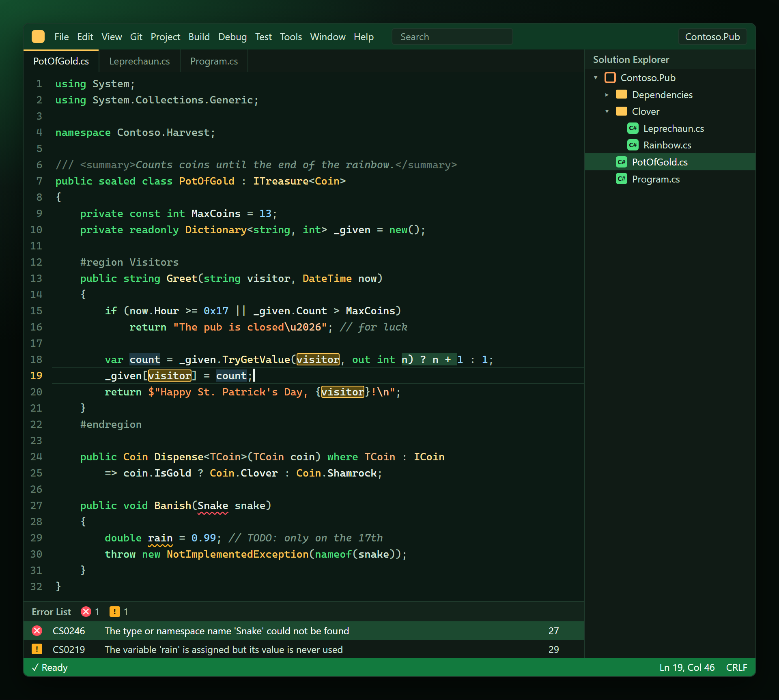Click the error icon on the CS0246 row
Viewport: 779px width, 700px height.
pos(37,631)
